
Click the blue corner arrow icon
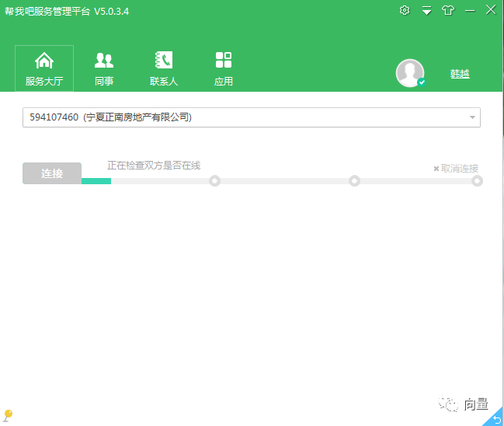(x=495, y=418)
